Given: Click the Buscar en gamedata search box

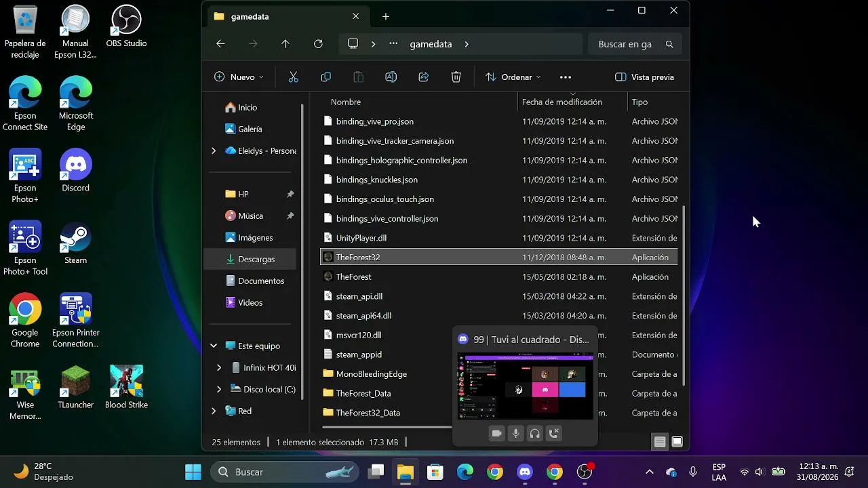Looking at the screenshot, I should (x=635, y=44).
